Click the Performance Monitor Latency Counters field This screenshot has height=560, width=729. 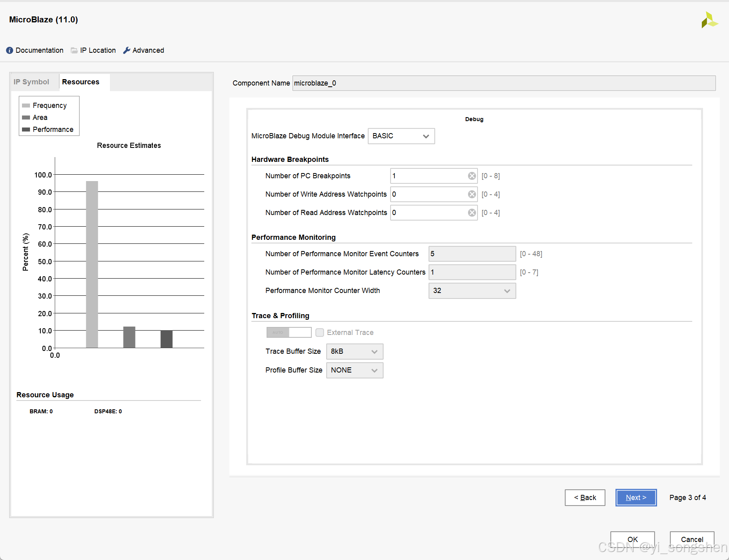point(472,272)
